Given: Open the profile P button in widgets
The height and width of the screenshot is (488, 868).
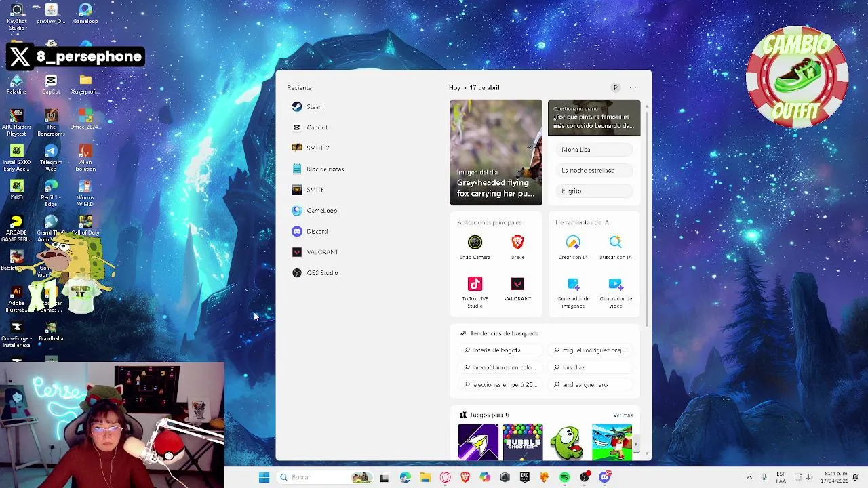Looking at the screenshot, I should pyautogui.click(x=616, y=87).
